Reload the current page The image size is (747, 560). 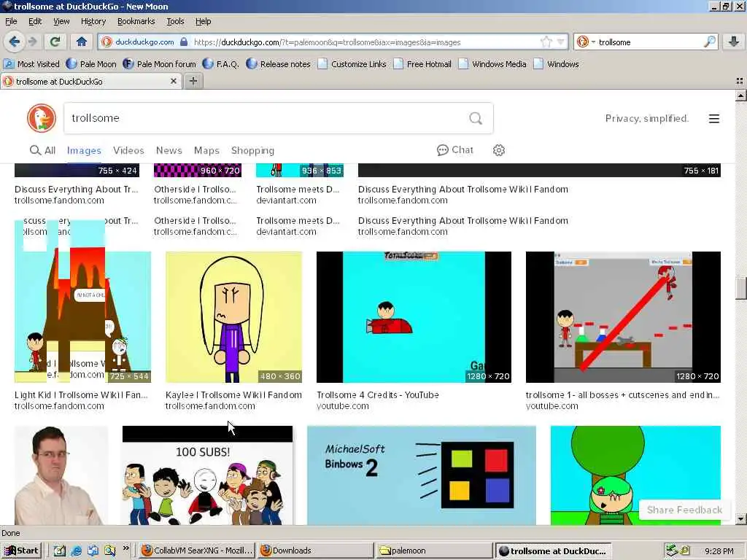tap(55, 42)
